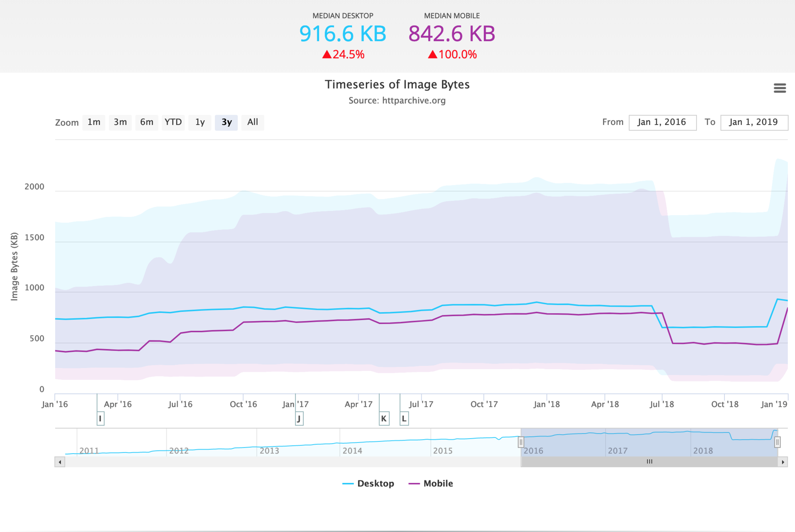Click navigator scrollbar left arrow
The height and width of the screenshot is (532, 795).
tap(60, 462)
